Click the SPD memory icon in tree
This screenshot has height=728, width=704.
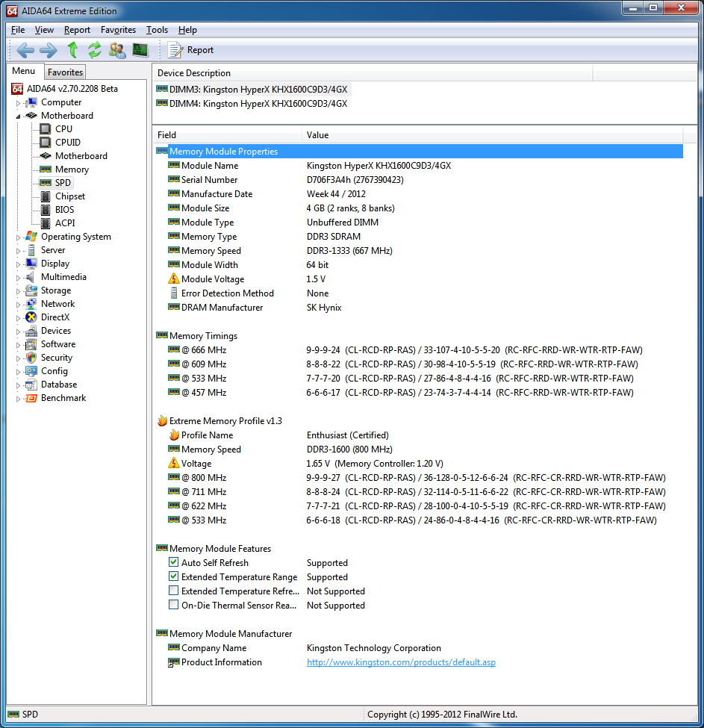click(x=46, y=182)
